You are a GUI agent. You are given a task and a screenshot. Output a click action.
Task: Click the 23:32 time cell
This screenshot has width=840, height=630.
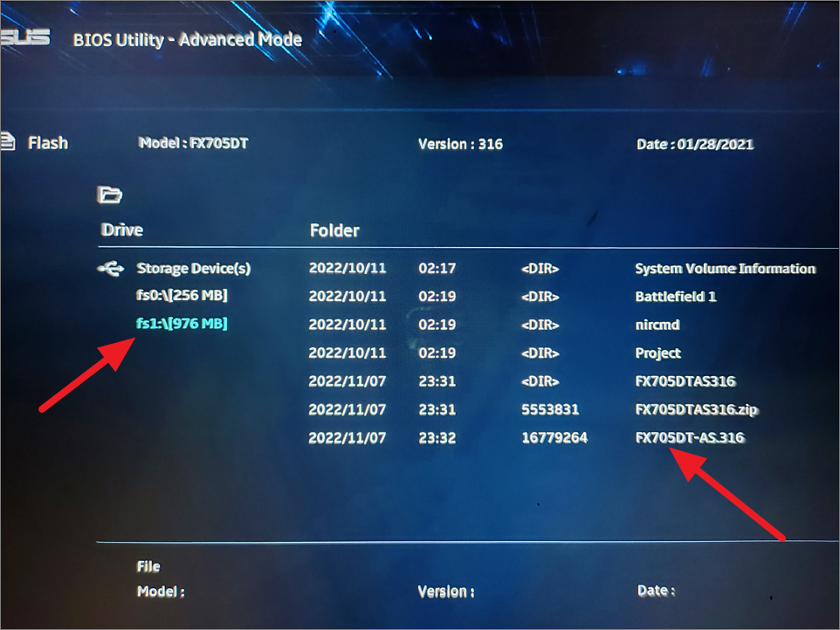click(x=437, y=438)
